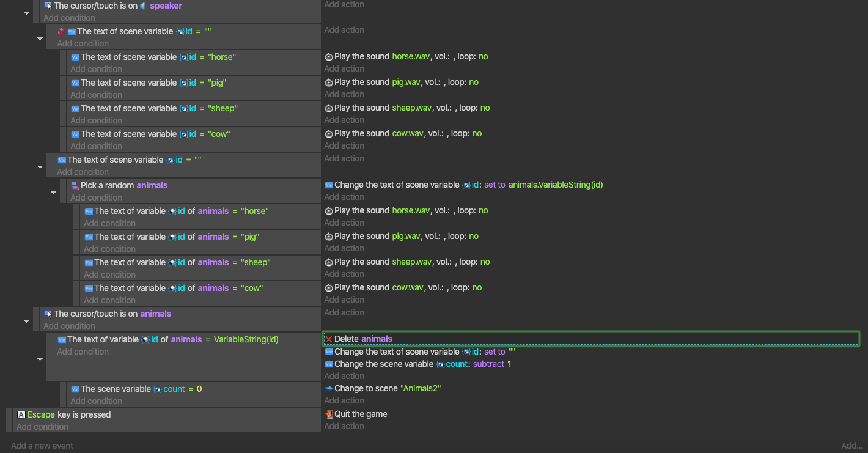Click Var icon of id of animals = "horse"
The height and width of the screenshot is (453, 868).
[x=89, y=211]
